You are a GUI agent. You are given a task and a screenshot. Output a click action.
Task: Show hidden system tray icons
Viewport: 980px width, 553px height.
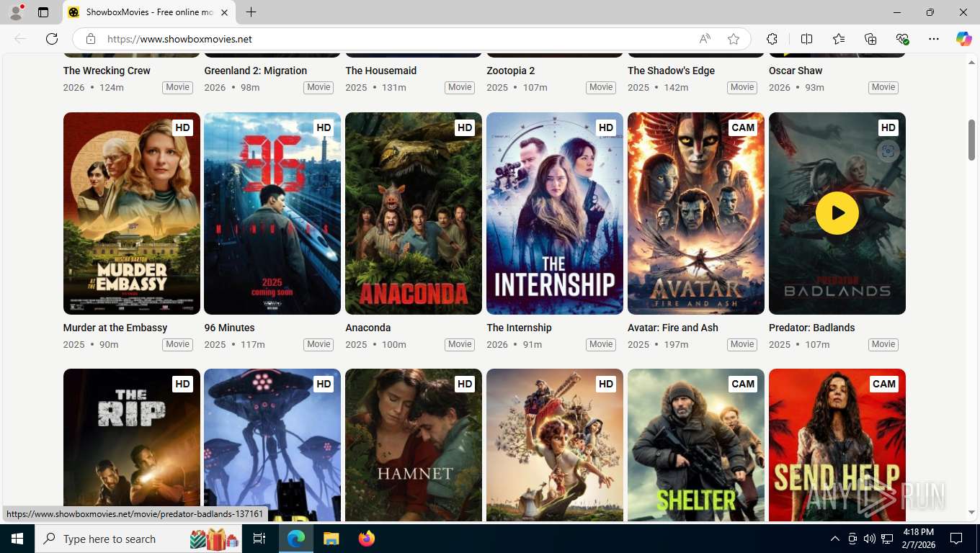point(835,539)
